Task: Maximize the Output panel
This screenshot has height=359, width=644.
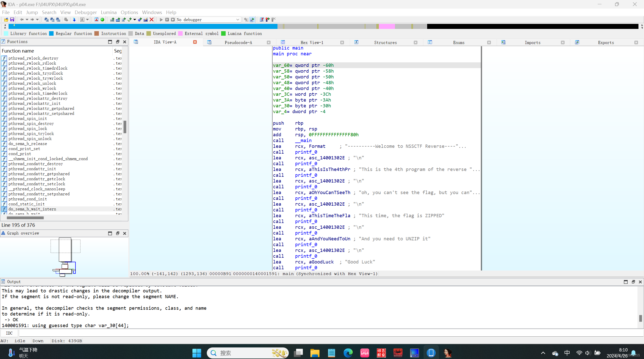Action: click(626, 282)
